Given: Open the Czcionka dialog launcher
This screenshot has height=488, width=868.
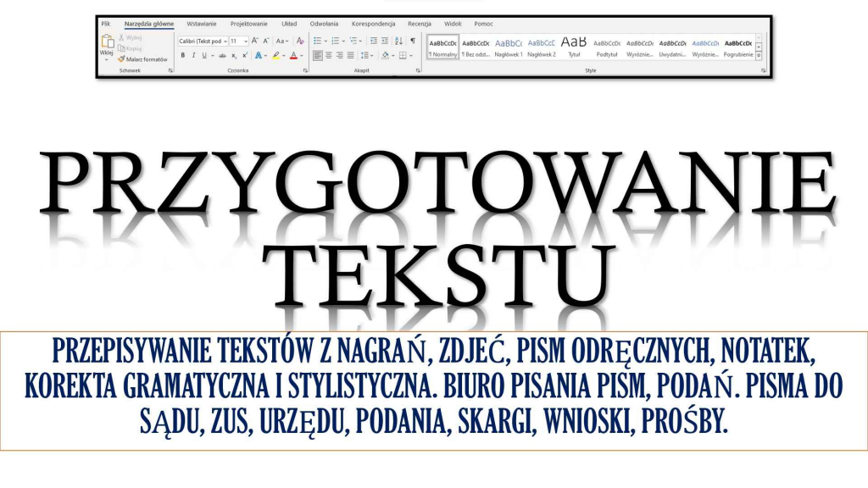Looking at the screenshot, I should click(303, 70).
